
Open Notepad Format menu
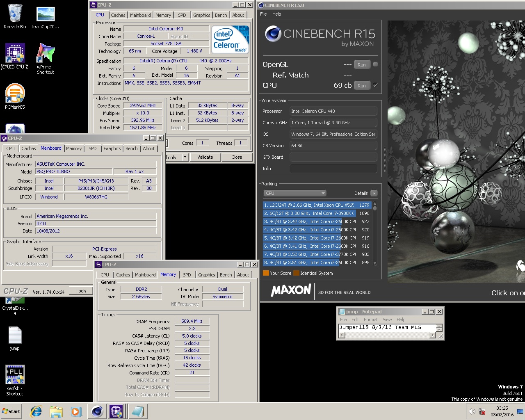click(371, 320)
